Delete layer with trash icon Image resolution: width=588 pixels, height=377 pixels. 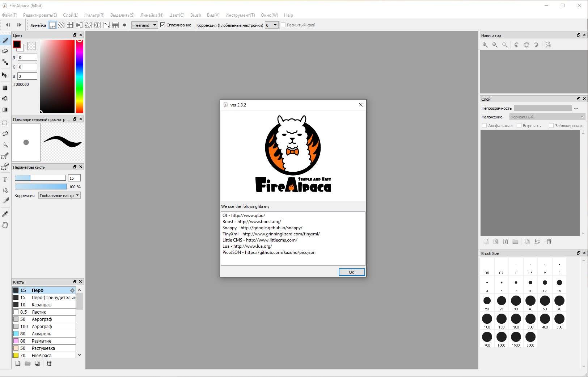(549, 242)
